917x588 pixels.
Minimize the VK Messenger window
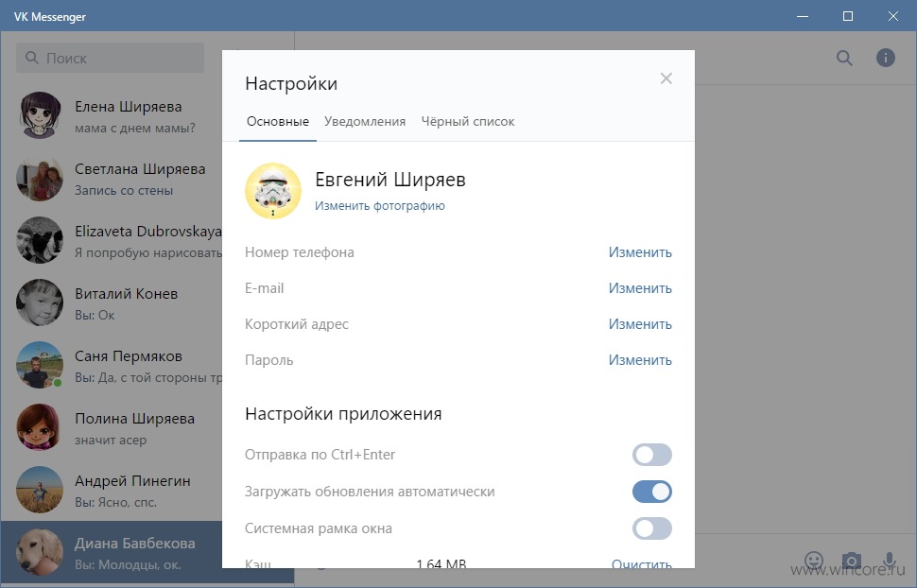(x=803, y=16)
